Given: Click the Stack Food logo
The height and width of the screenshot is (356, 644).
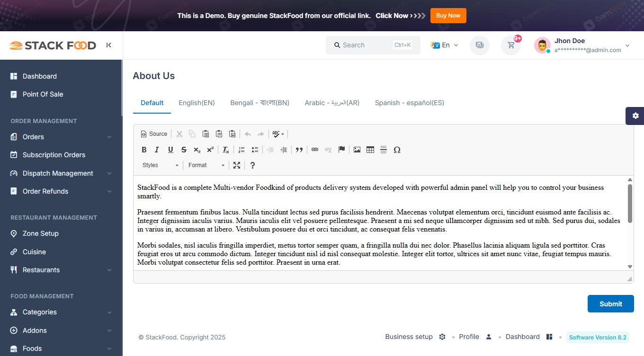Looking at the screenshot, I should click(x=53, y=45).
